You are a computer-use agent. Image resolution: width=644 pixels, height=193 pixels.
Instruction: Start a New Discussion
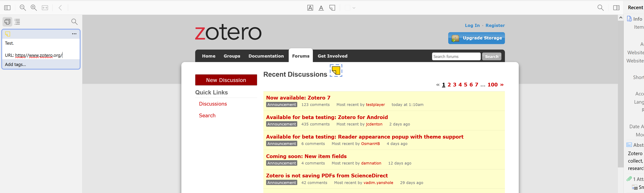click(226, 80)
